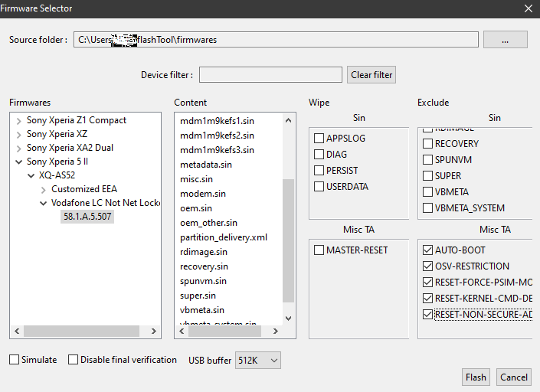Enable the Simulate checkbox
The image size is (540, 392).
click(x=14, y=360)
